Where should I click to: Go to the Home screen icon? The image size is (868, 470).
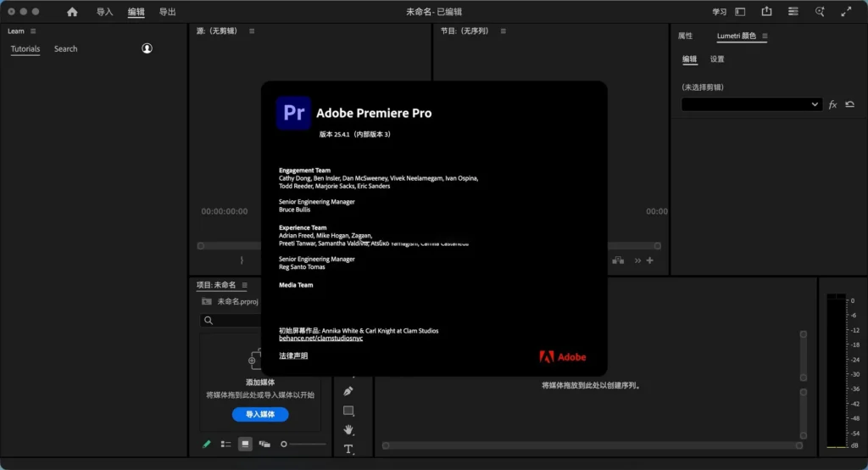click(72, 12)
